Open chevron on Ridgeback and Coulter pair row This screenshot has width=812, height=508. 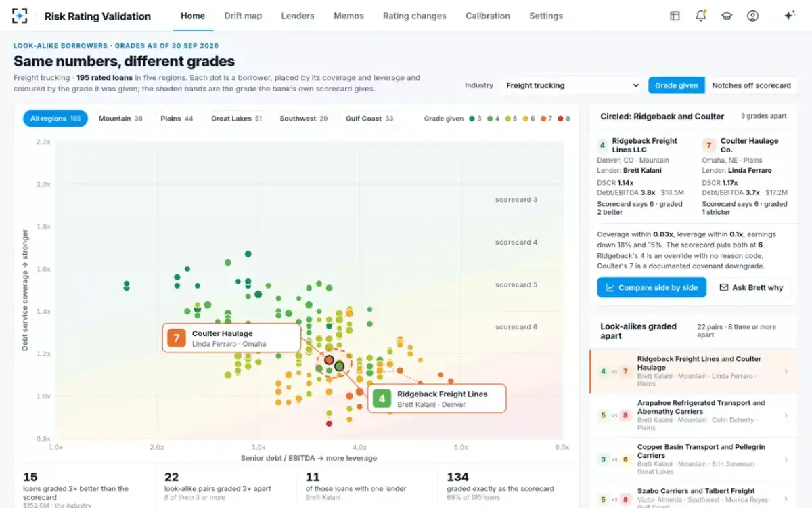pos(786,371)
